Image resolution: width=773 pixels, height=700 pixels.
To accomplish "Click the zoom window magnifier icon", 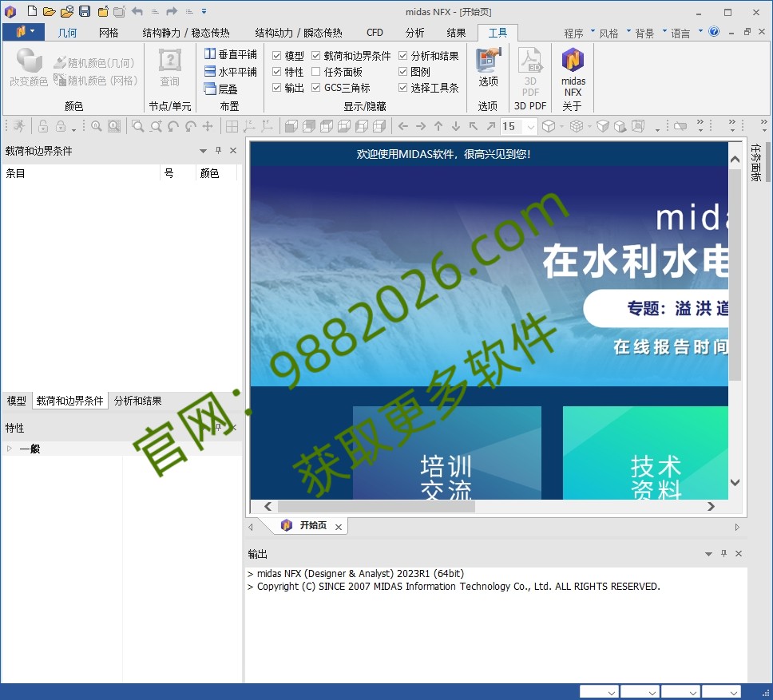I will coord(138,127).
